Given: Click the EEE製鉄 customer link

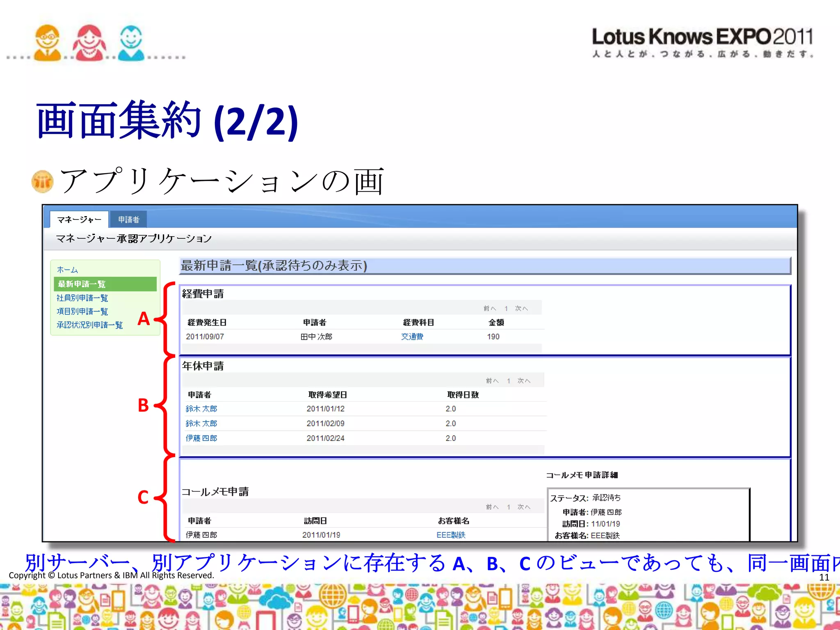Looking at the screenshot, I should (x=451, y=535).
